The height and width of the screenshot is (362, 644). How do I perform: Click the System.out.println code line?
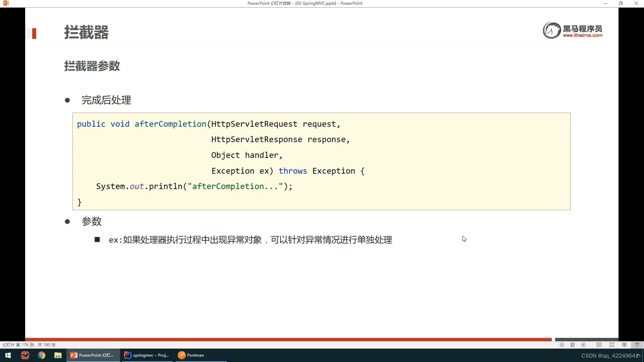coord(194,186)
